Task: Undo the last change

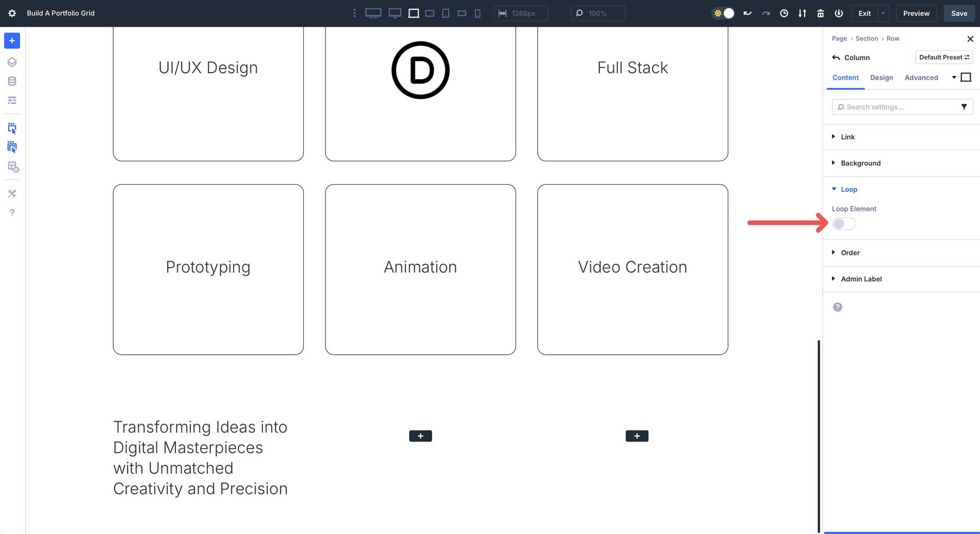Action: click(747, 13)
